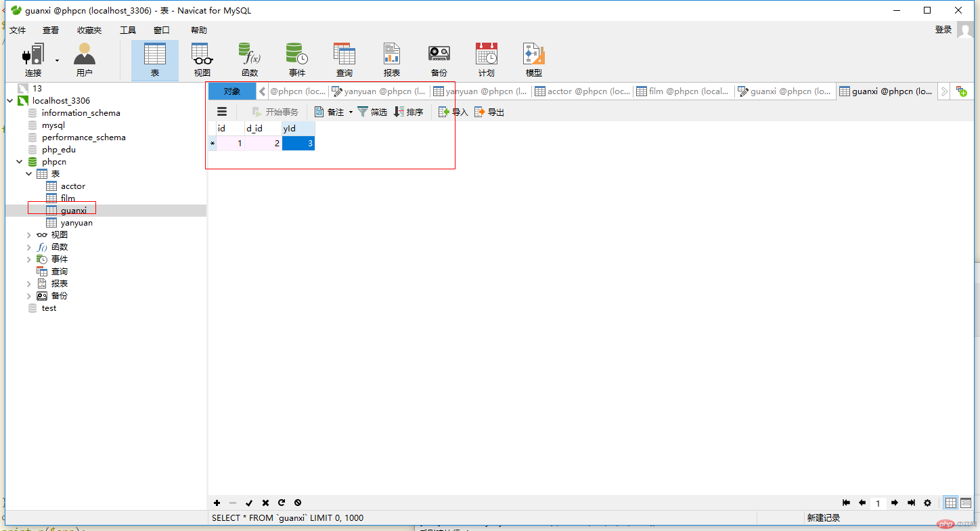This screenshot has width=980, height=531.
Task: Open the 收藏夹 menu
Action: (x=89, y=30)
